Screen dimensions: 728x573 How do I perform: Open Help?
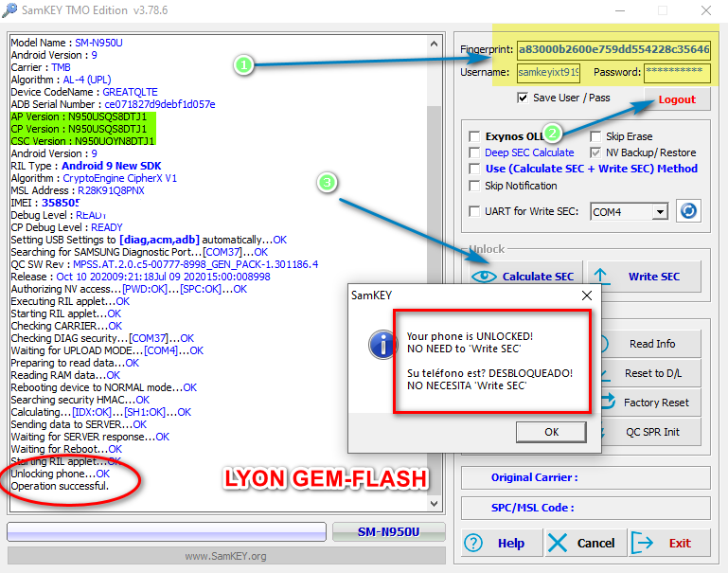click(x=502, y=543)
